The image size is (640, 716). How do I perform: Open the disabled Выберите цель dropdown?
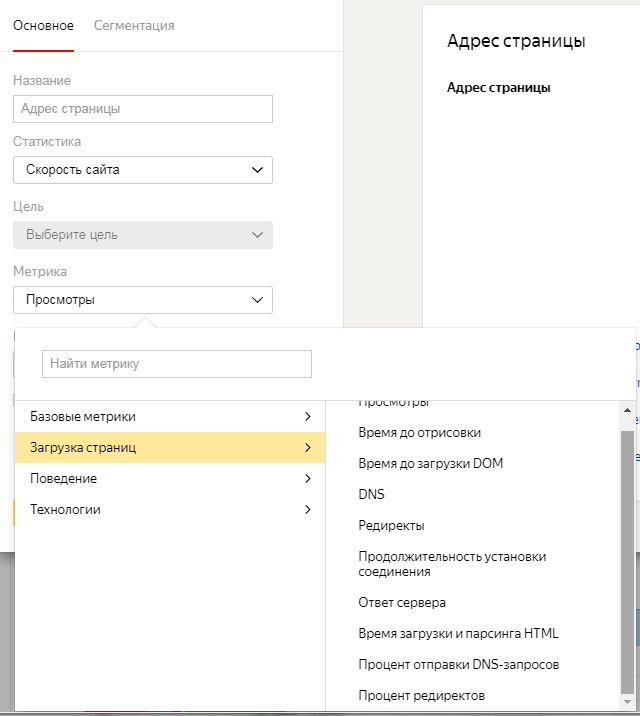pos(143,235)
